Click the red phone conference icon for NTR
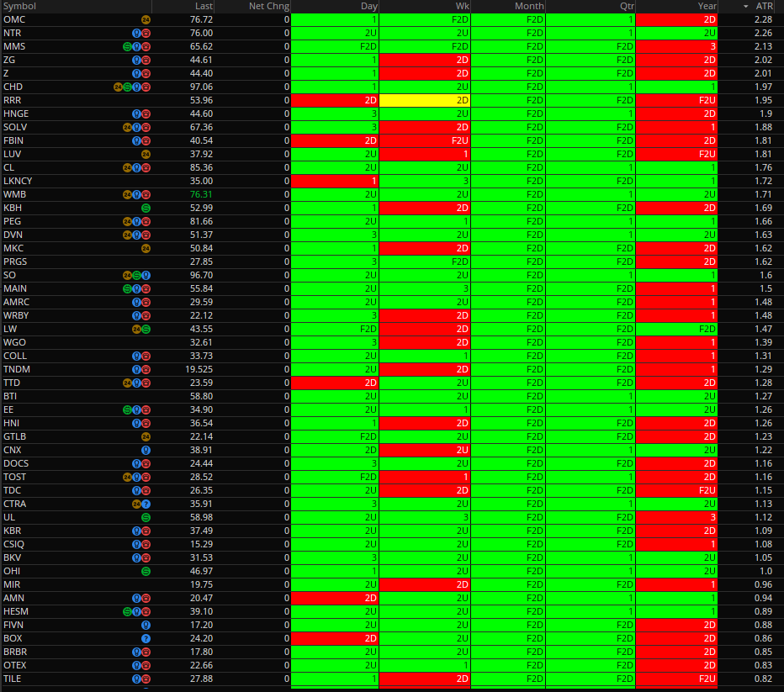 point(146,34)
